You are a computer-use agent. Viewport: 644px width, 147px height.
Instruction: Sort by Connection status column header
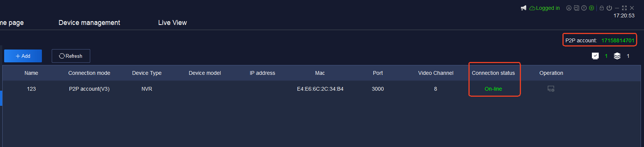click(x=493, y=73)
